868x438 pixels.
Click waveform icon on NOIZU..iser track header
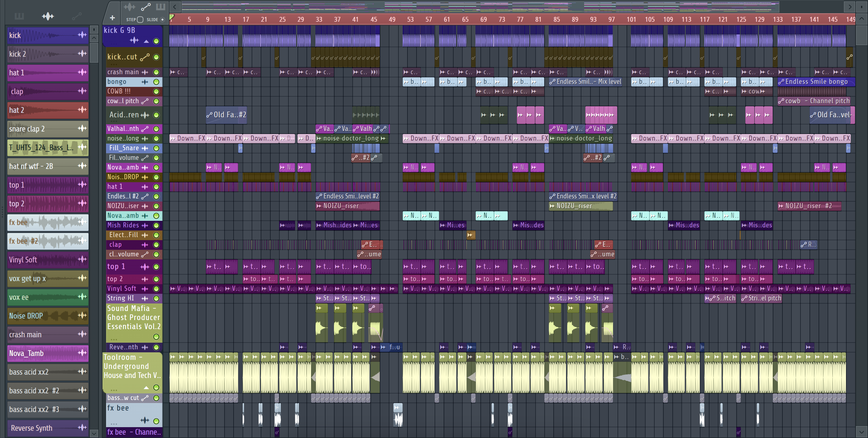pos(145,206)
